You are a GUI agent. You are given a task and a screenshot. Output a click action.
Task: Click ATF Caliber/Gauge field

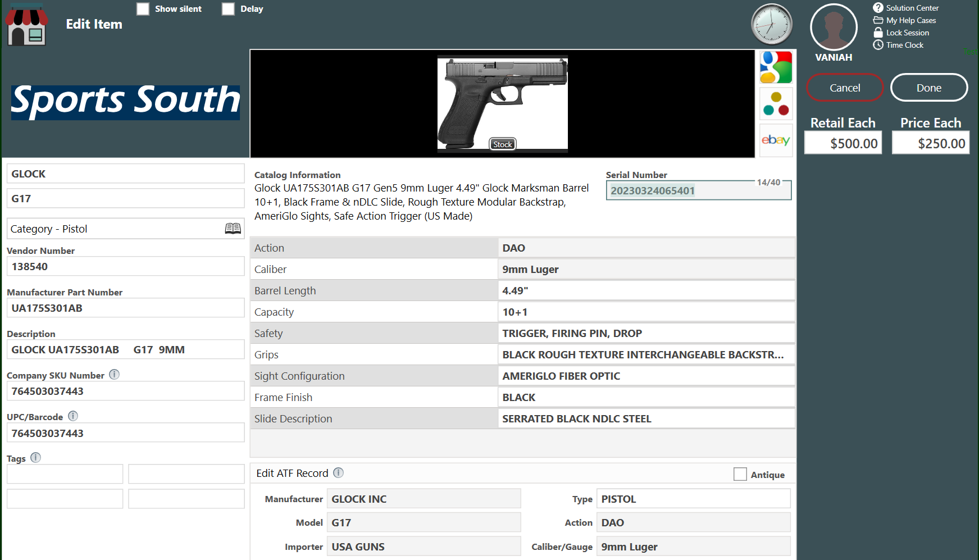pos(693,547)
